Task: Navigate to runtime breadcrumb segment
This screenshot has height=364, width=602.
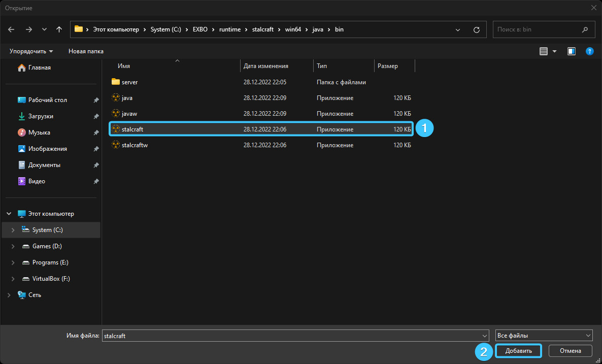Action: pos(230,29)
